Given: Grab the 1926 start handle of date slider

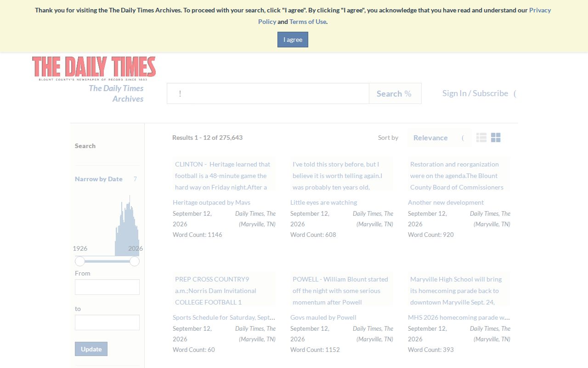Looking at the screenshot, I should coord(80,261).
